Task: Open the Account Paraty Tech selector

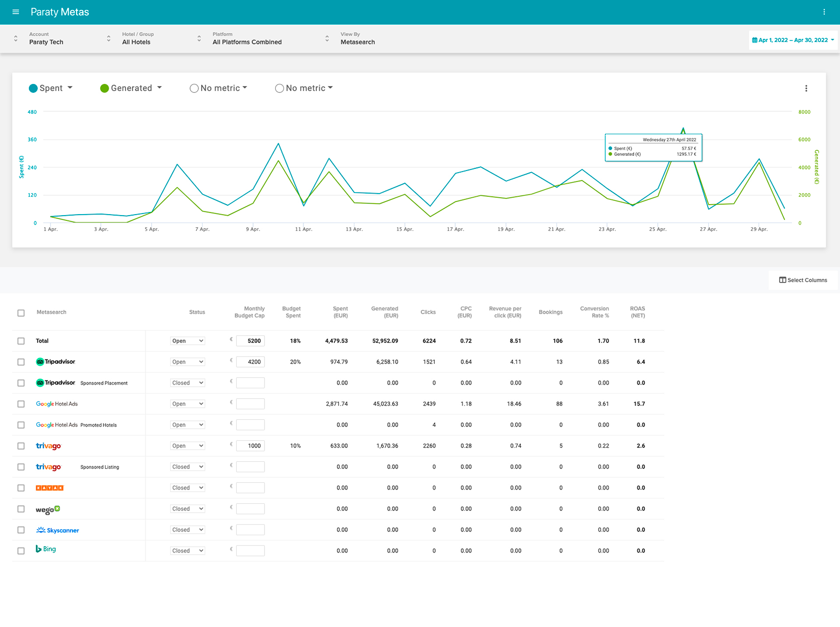Action: [x=46, y=38]
